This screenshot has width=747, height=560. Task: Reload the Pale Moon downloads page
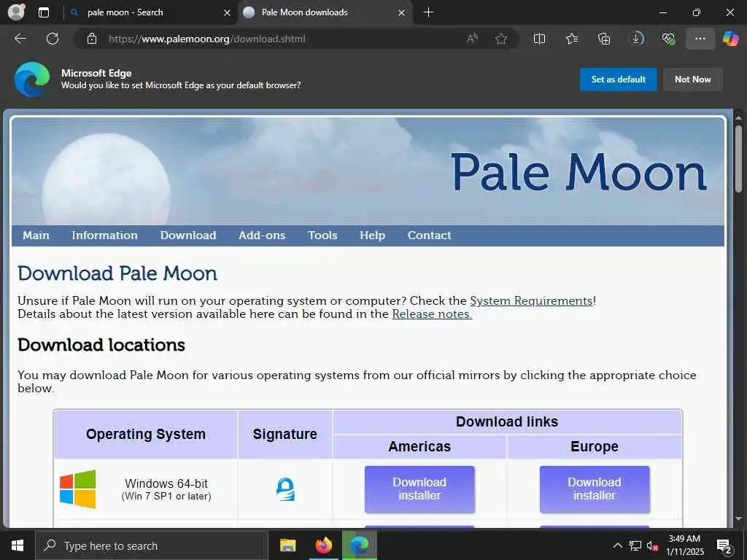53,39
